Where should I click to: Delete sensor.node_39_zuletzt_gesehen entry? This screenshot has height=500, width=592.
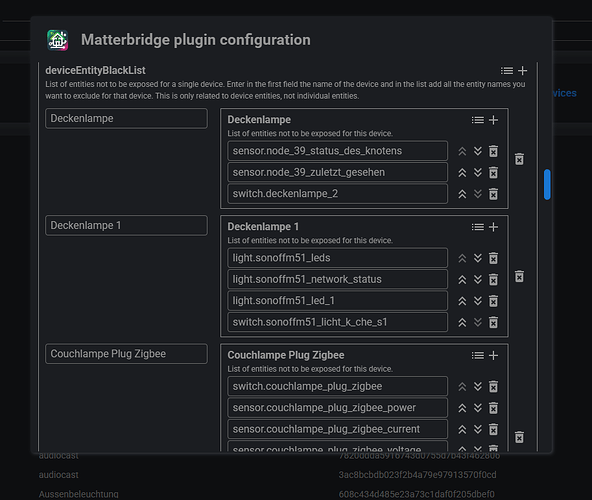(493, 173)
